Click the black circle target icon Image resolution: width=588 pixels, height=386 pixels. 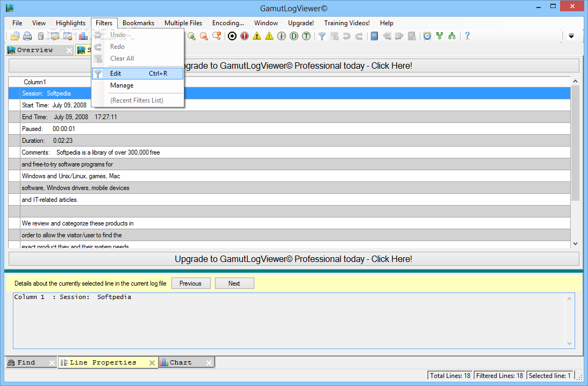(232, 36)
